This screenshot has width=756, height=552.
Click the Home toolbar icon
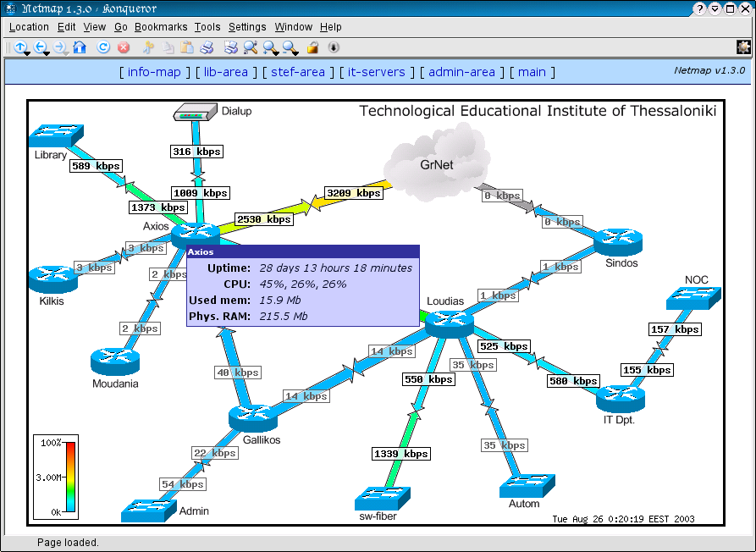(80, 47)
